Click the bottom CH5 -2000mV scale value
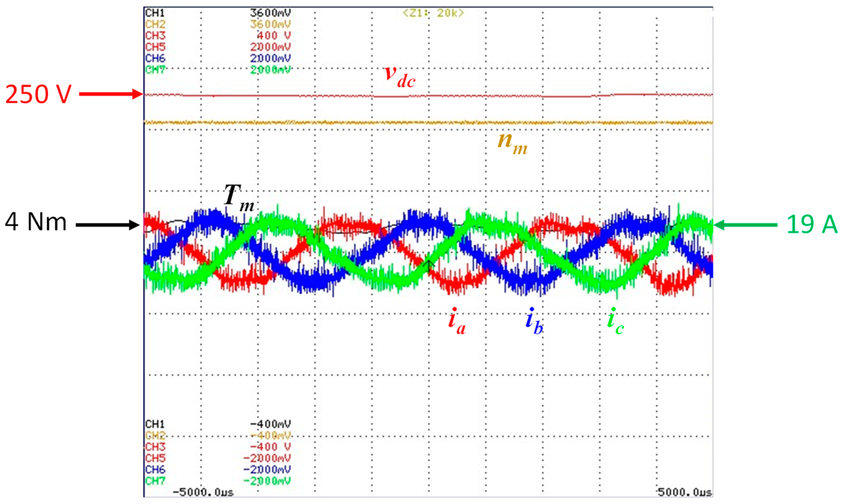The height and width of the screenshot is (504, 843). (x=267, y=458)
